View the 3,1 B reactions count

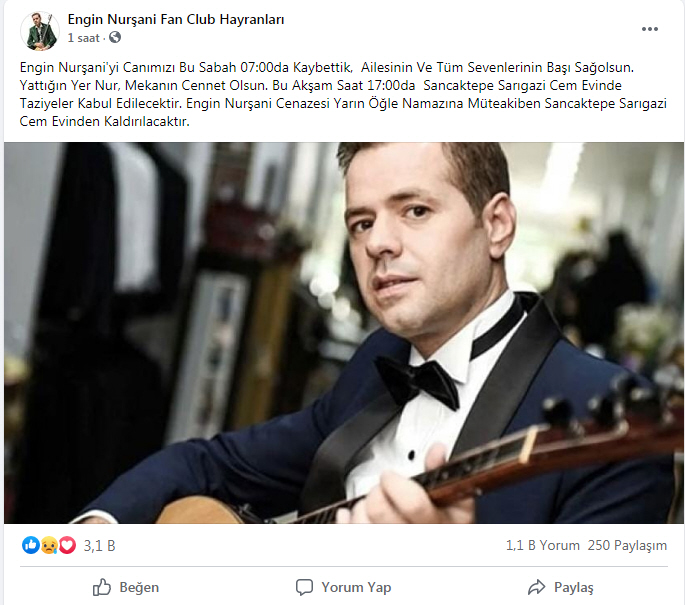[x=99, y=546]
